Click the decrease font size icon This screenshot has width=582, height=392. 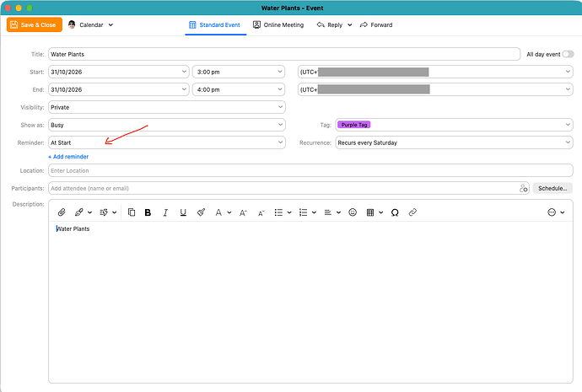click(x=261, y=213)
